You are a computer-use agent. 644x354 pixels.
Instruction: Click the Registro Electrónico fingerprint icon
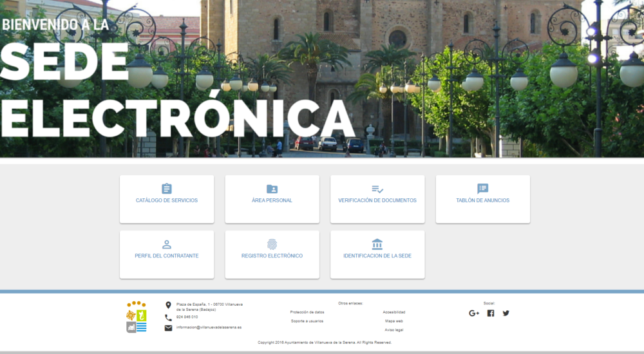pyautogui.click(x=272, y=244)
